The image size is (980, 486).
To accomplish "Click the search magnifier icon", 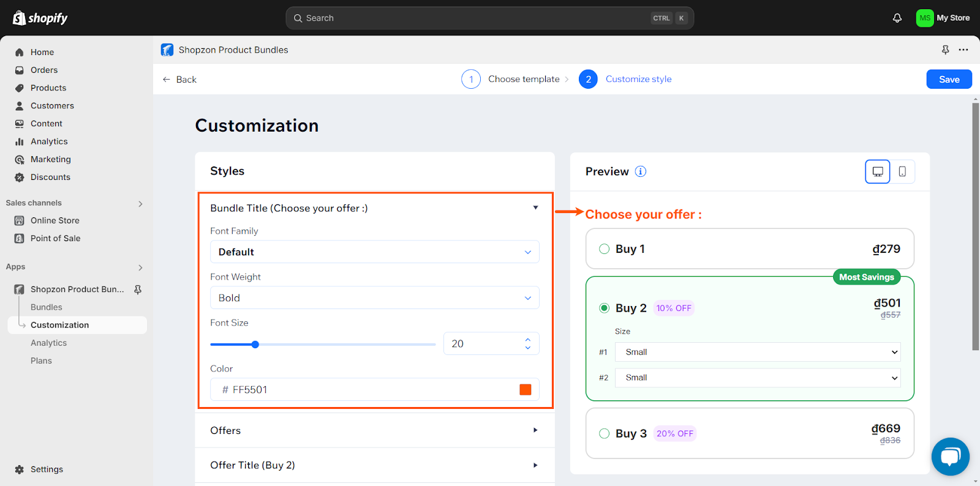I will coord(298,18).
